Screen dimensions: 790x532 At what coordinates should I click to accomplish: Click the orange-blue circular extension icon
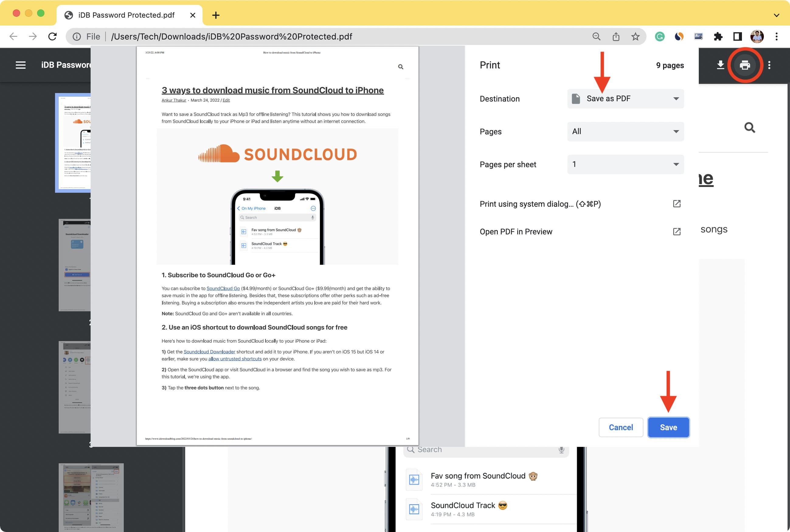(679, 36)
